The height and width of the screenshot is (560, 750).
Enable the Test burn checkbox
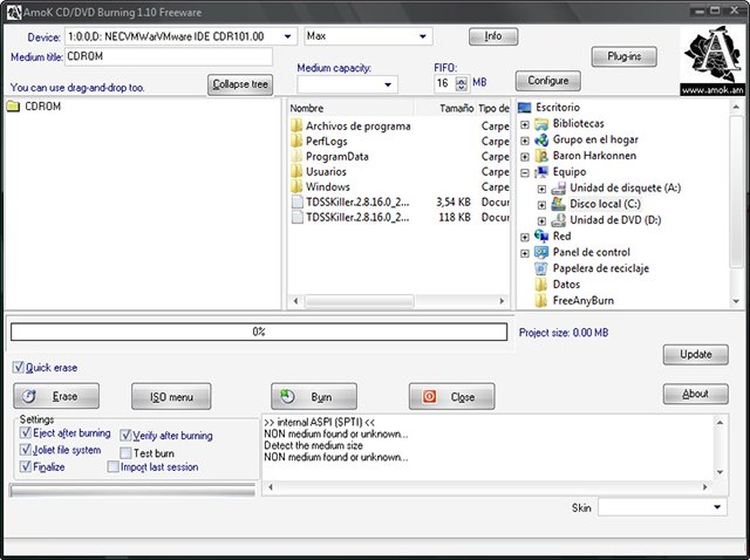tap(126, 453)
